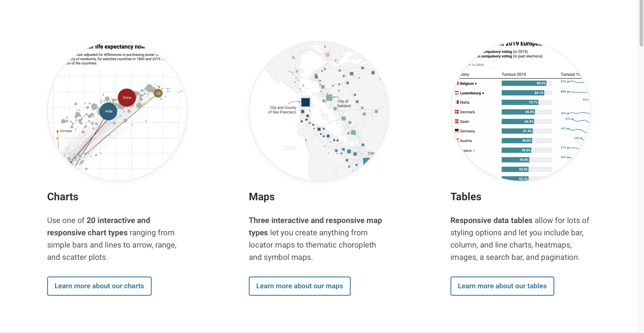
Task: Click the China bubble in scatter plot
Action: (x=127, y=98)
